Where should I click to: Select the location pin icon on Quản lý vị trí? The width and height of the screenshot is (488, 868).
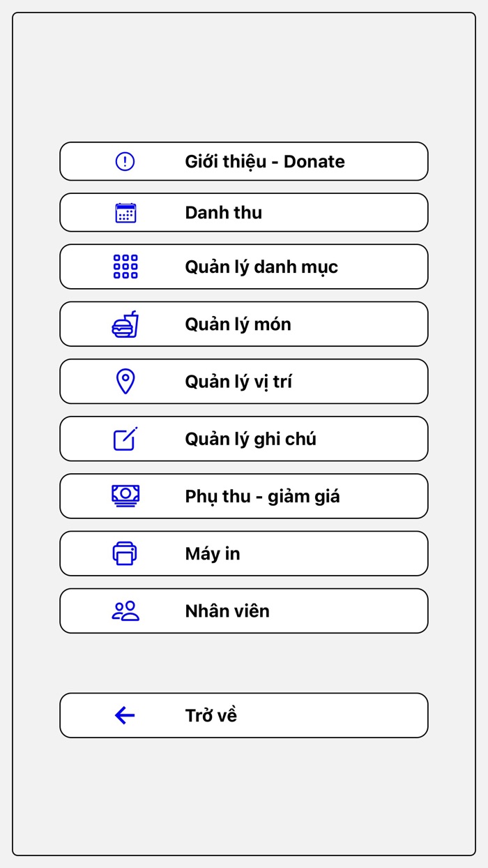(x=125, y=381)
